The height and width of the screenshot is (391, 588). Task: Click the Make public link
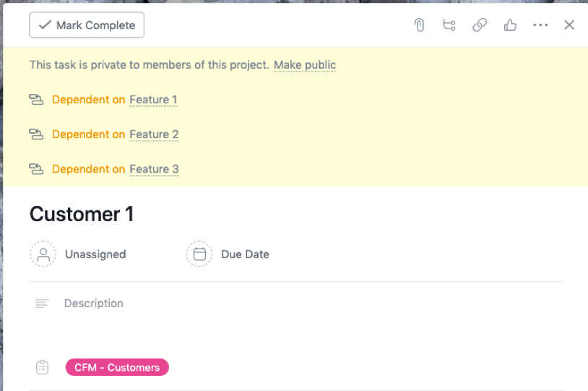[x=305, y=65]
